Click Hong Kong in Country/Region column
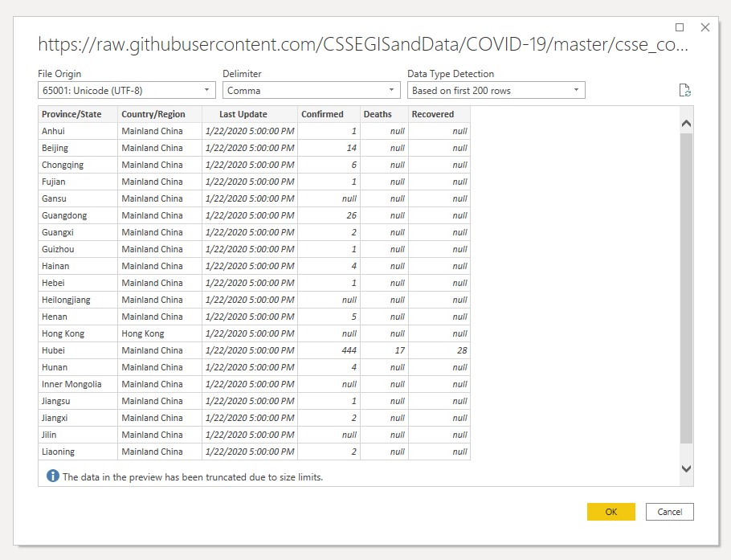The width and height of the screenshot is (731, 560). [x=160, y=333]
